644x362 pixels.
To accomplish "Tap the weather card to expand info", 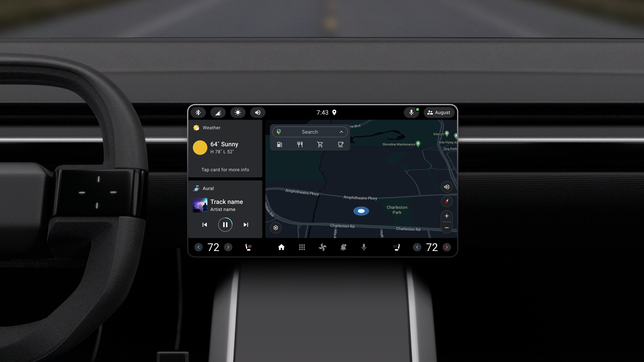I will point(225,148).
